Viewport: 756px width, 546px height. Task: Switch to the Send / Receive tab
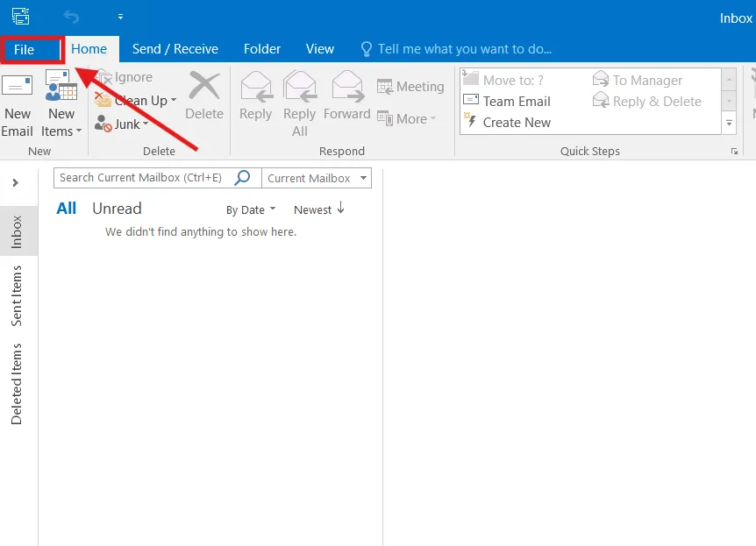(x=175, y=49)
